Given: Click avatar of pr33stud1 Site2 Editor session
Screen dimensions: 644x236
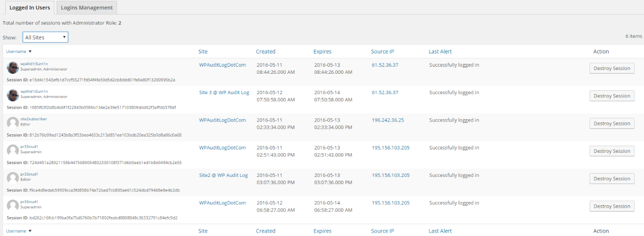Looking at the screenshot, I should (13, 178).
